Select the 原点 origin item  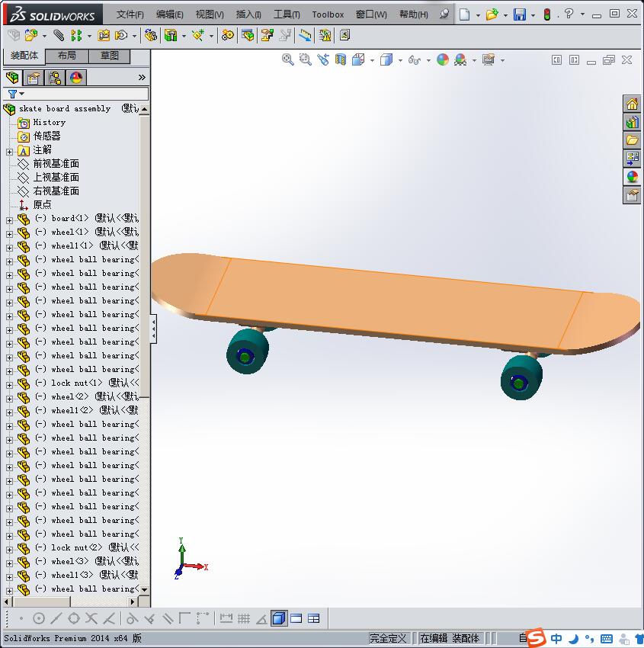[x=42, y=204]
